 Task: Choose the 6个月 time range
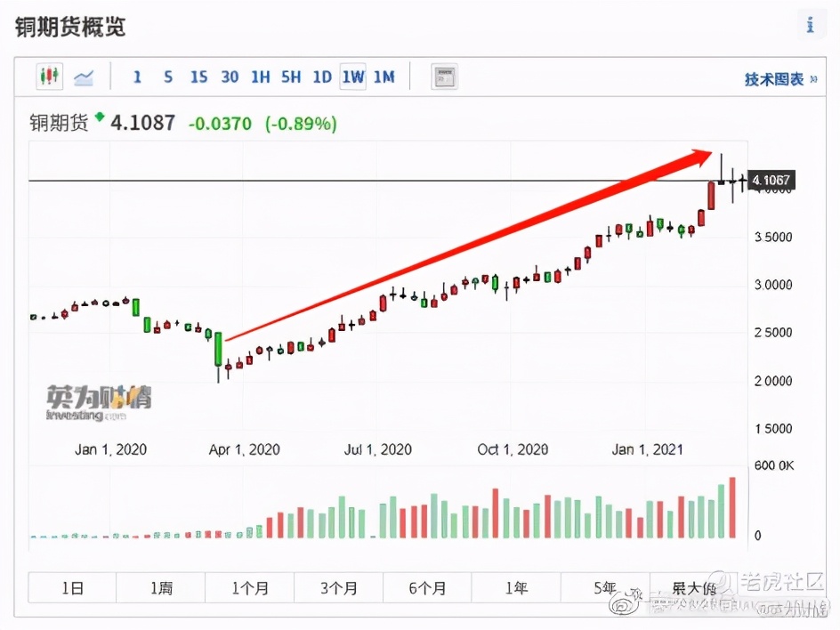[427, 588]
